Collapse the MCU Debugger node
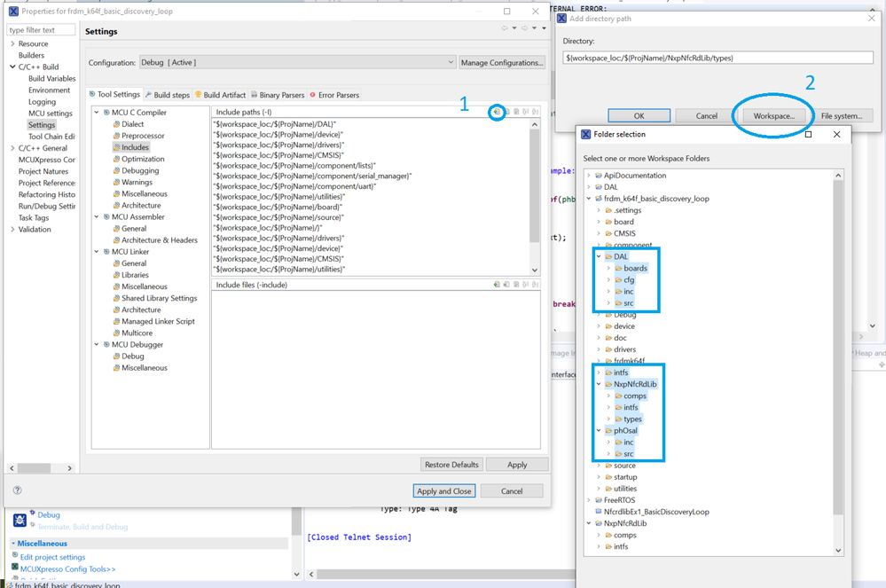Viewport: 886px width, 588px height. point(97,345)
